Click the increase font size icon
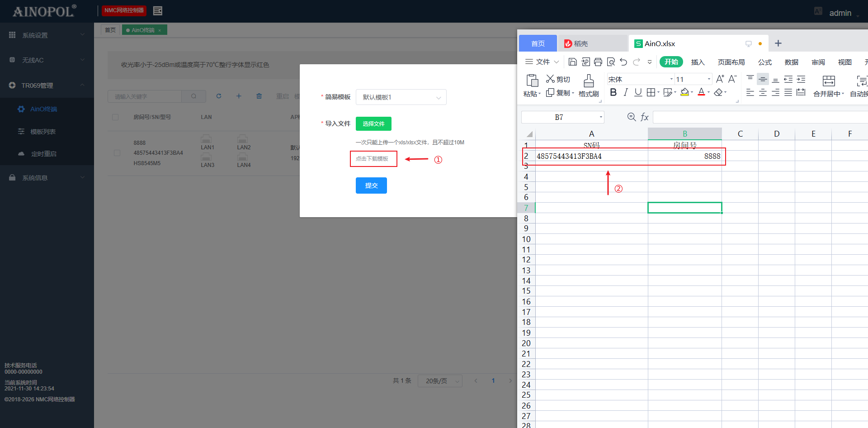The height and width of the screenshot is (428, 868). click(x=720, y=79)
